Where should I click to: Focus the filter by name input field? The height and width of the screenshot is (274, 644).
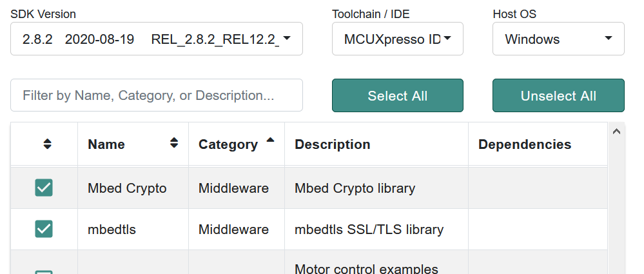pos(157,95)
